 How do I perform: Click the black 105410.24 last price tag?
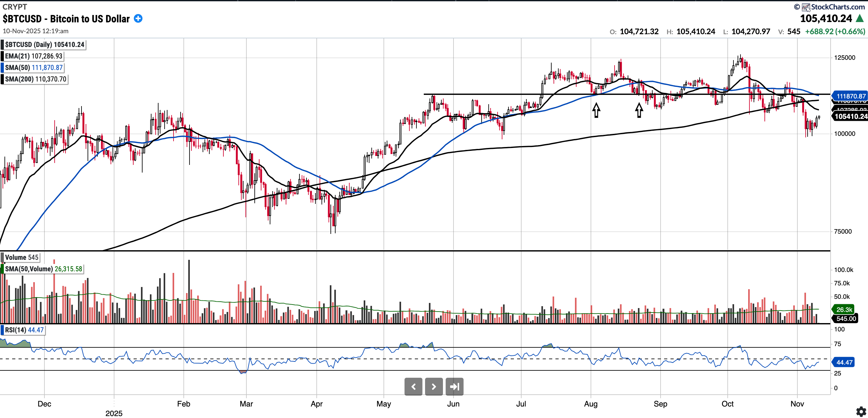click(850, 117)
